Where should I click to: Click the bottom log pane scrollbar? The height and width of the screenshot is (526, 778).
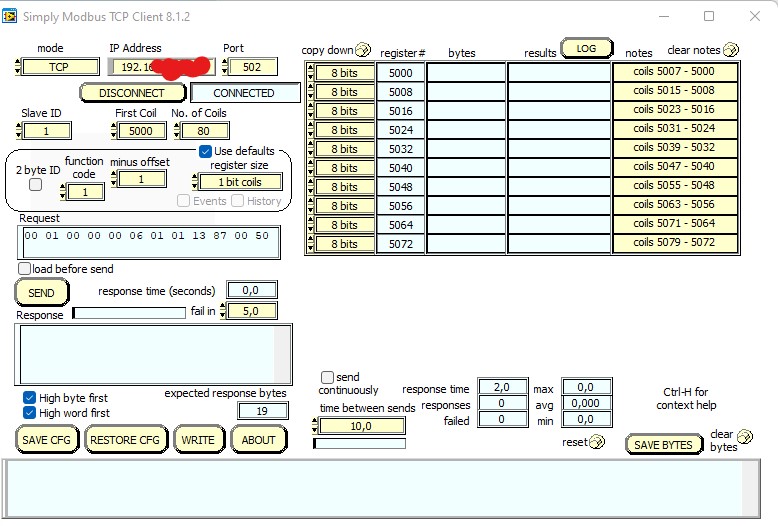[751, 488]
